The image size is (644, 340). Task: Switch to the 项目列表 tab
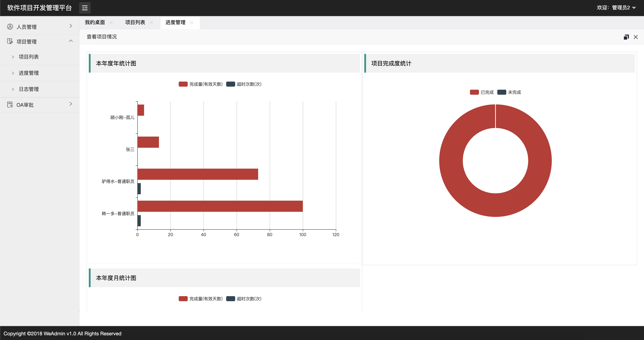coord(135,22)
